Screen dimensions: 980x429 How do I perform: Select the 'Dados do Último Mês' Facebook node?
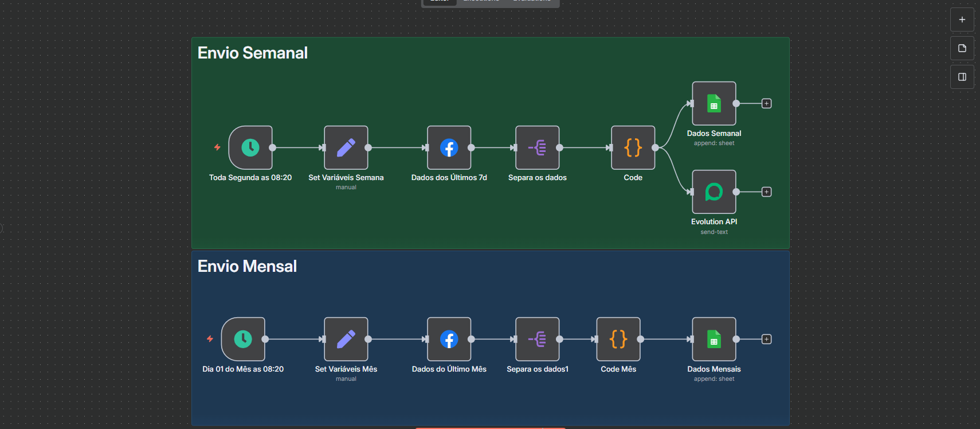click(449, 340)
